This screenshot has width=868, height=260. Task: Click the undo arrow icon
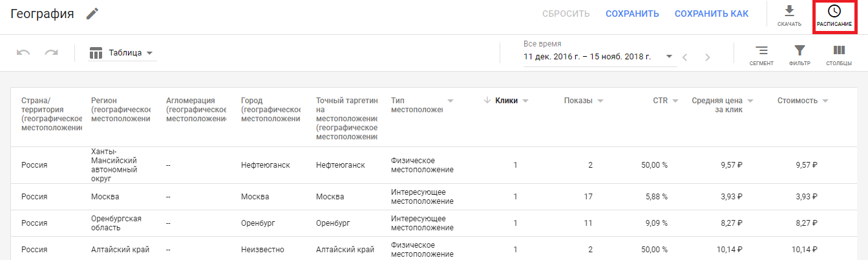pyautogui.click(x=23, y=53)
